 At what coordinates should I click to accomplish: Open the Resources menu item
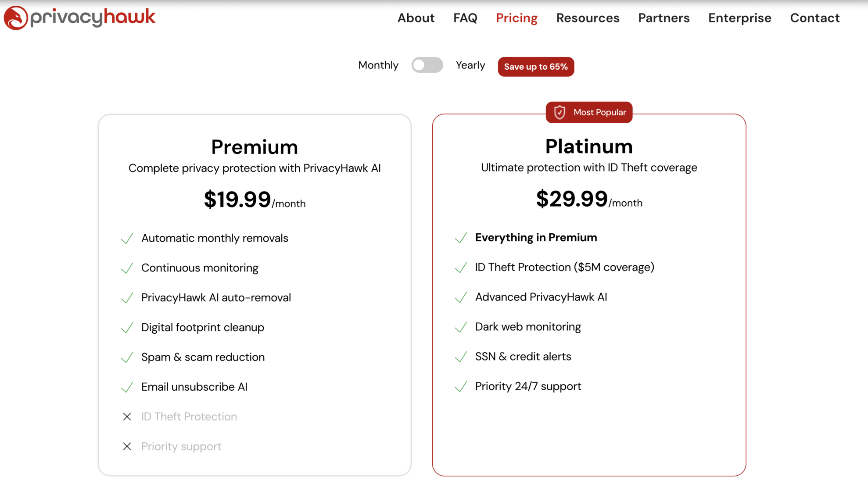click(x=588, y=18)
